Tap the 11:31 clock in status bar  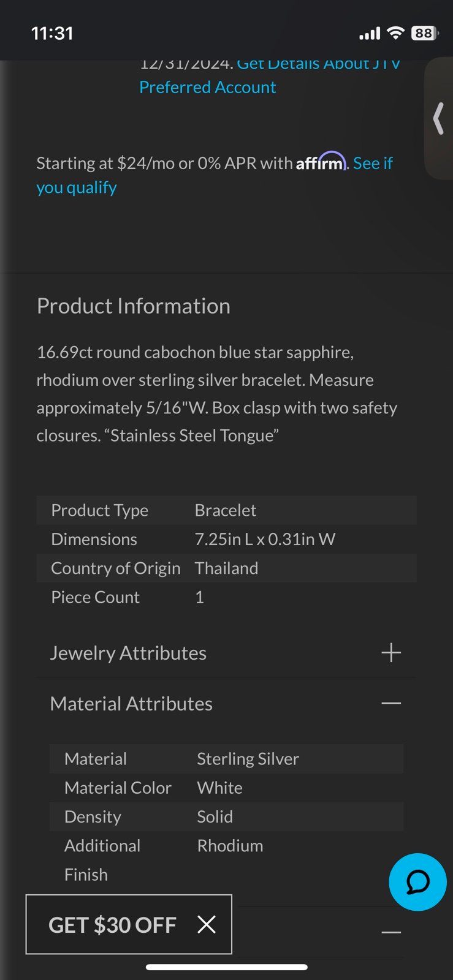(52, 33)
